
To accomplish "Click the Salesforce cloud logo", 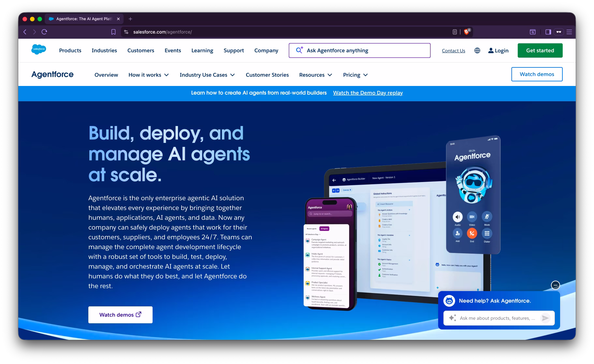I will pos(38,49).
